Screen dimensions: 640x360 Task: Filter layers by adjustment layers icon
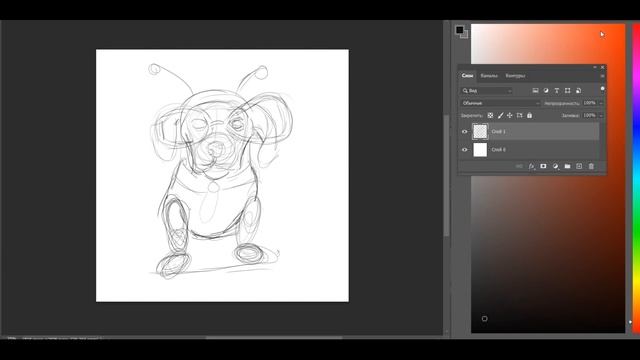pyautogui.click(x=546, y=91)
